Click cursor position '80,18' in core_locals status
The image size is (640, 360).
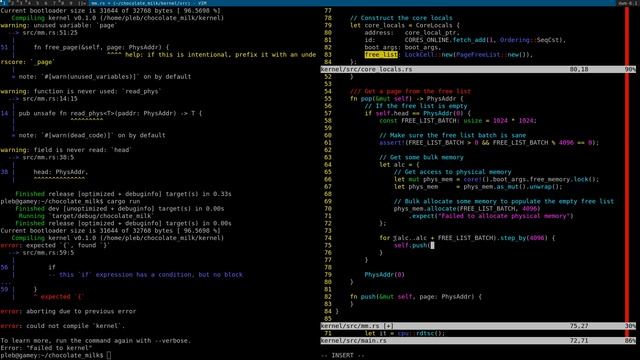[x=579, y=69]
